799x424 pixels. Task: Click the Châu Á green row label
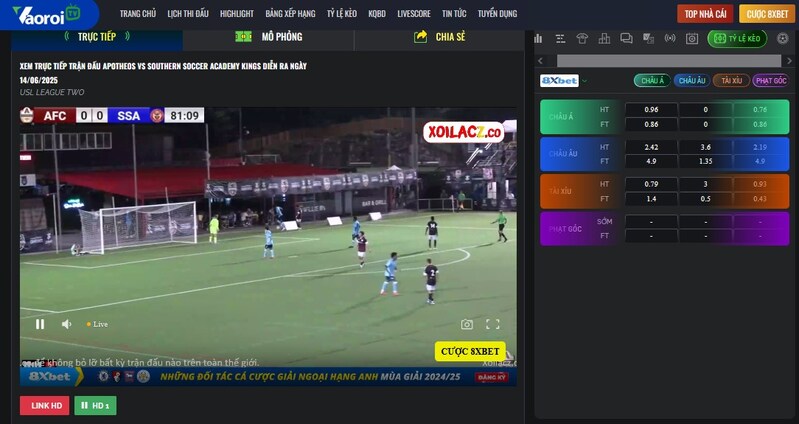[561, 117]
